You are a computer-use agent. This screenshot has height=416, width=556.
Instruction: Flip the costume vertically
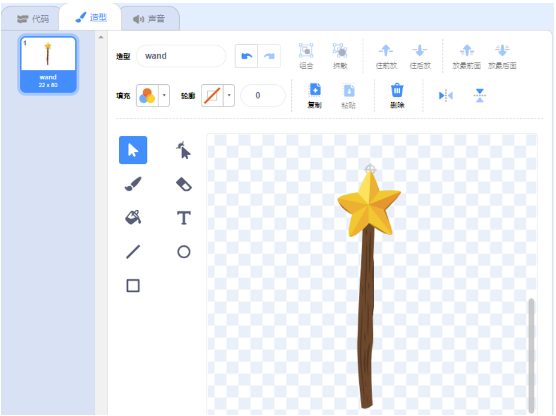480,95
